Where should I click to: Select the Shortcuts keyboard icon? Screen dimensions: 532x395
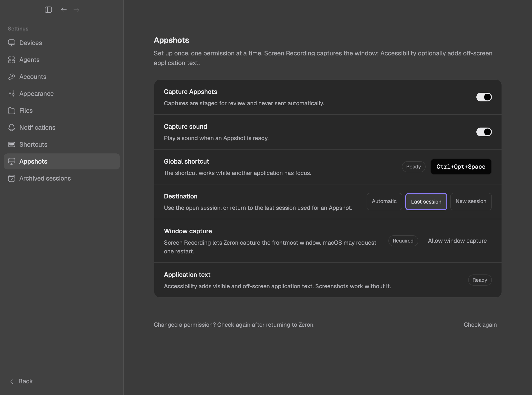pyautogui.click(x=12, y=144)
